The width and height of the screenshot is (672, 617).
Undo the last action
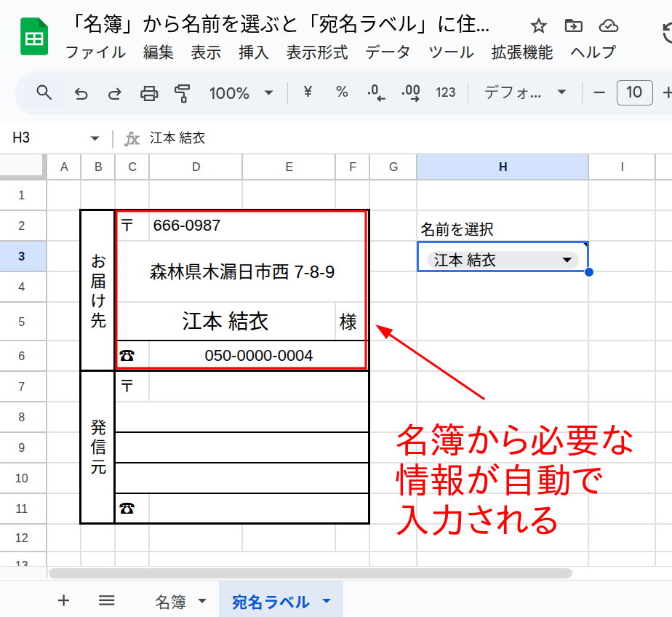point(80,92)
